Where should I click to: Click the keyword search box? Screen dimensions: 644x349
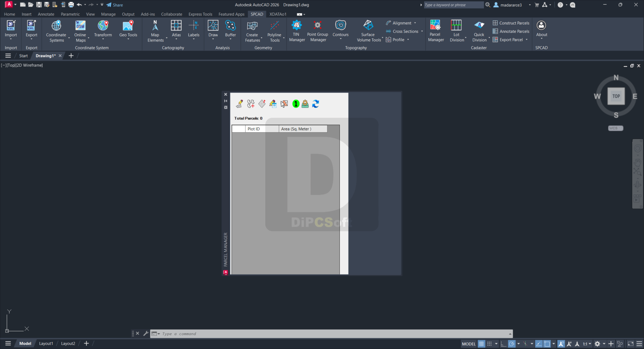(453, 5)
